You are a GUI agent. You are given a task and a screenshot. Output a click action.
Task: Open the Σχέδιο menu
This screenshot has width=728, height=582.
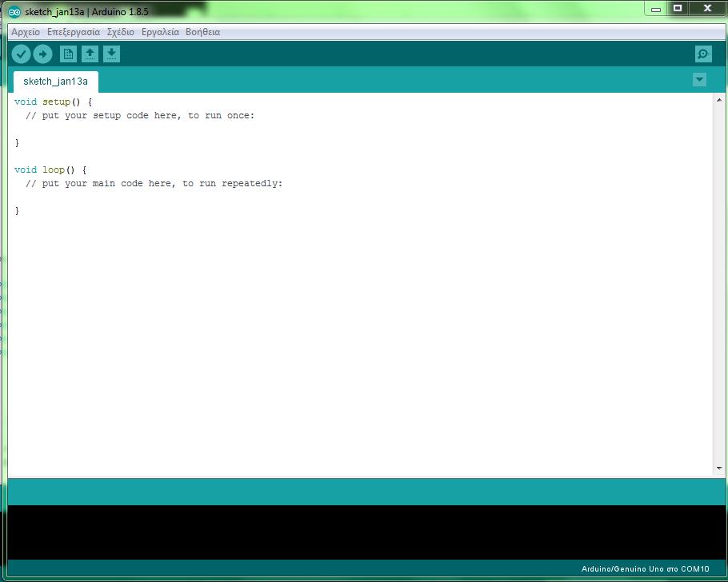click(120, 32)
